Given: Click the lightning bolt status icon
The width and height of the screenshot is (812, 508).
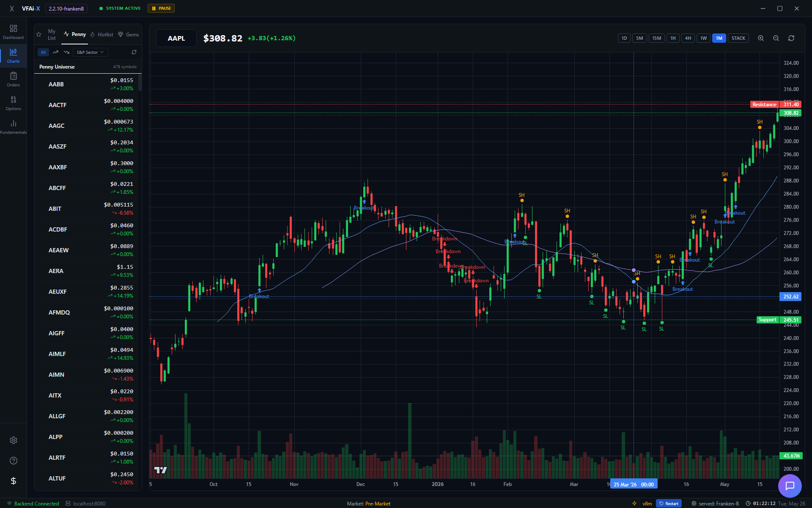Looking at the screenshot, I should click(634, 503).
